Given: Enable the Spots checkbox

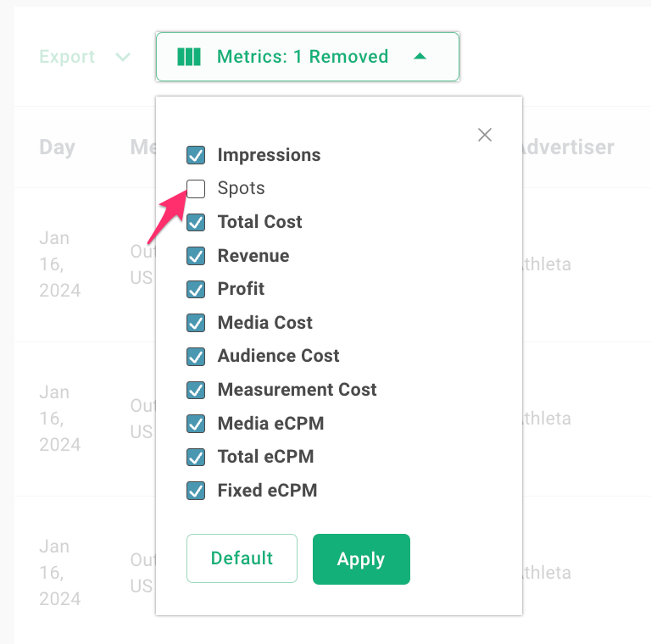Looking at the screenshot, I should pyautogui.click(x=196, y=188).
